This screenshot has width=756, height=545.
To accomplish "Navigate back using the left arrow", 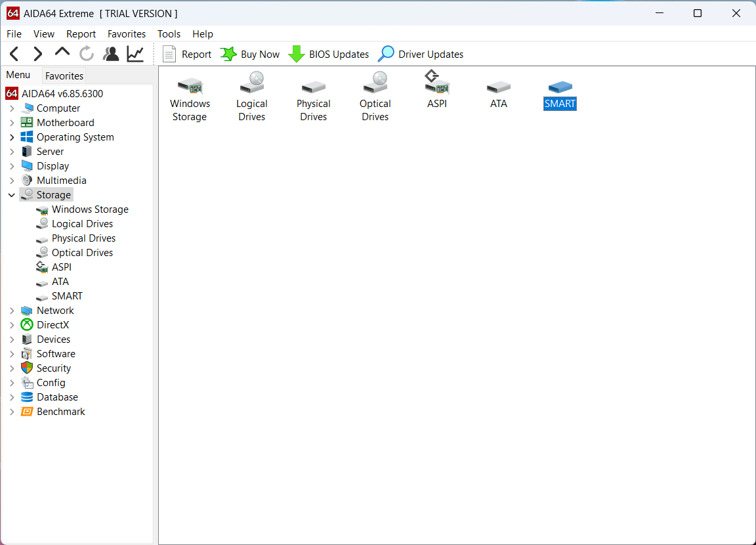I will [14, 53].
